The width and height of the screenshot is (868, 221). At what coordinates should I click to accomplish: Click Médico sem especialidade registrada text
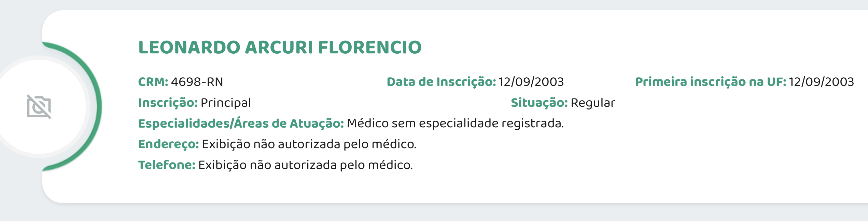(455, 124)
